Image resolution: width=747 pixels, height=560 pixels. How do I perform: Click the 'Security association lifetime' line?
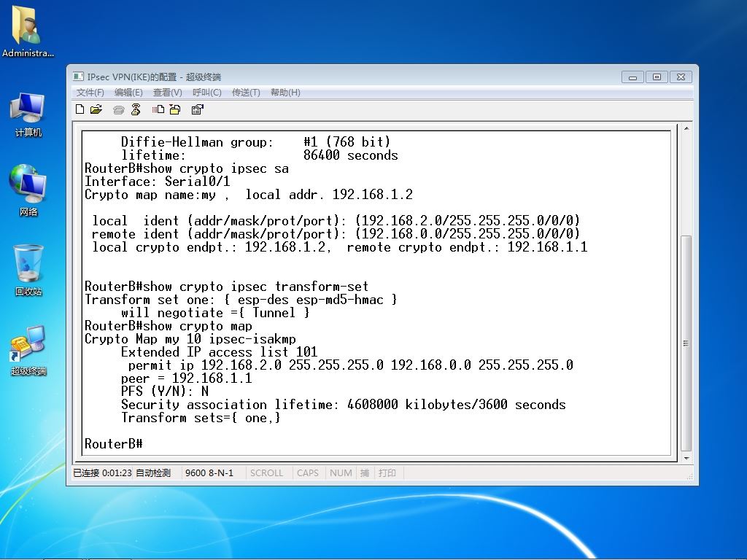(x=343, y=405)
